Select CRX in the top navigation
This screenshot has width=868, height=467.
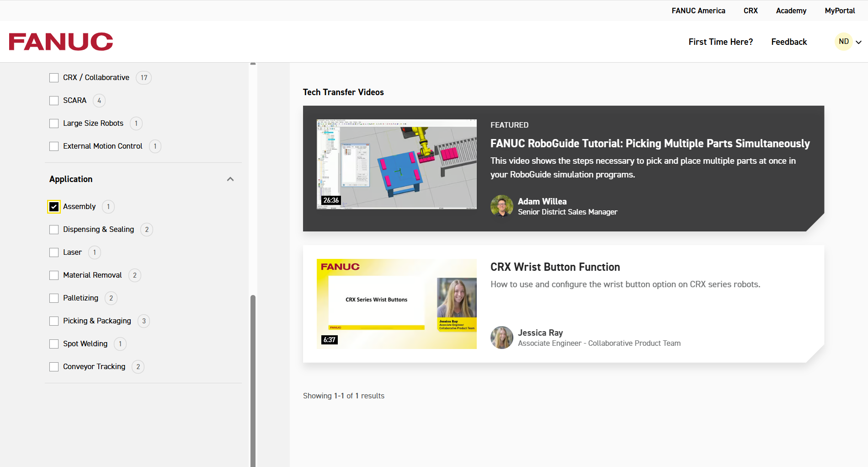(x=750, y=11)
